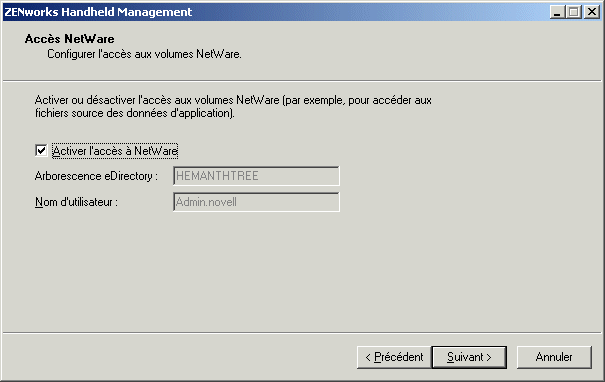Close the ZENworks Handheld Management window
The width and height of the screenshot is (605, 382).
click(591, 12)
